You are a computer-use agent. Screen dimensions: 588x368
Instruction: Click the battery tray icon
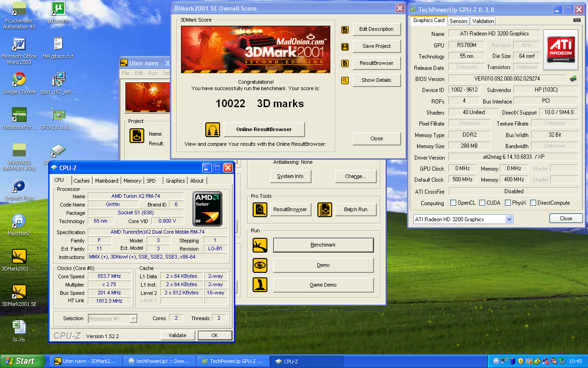(512, 361)
